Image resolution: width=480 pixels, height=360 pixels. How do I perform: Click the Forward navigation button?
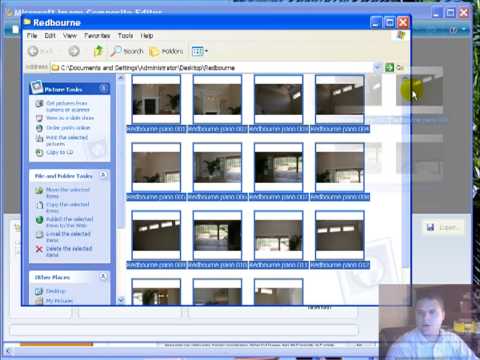[74, 51]
